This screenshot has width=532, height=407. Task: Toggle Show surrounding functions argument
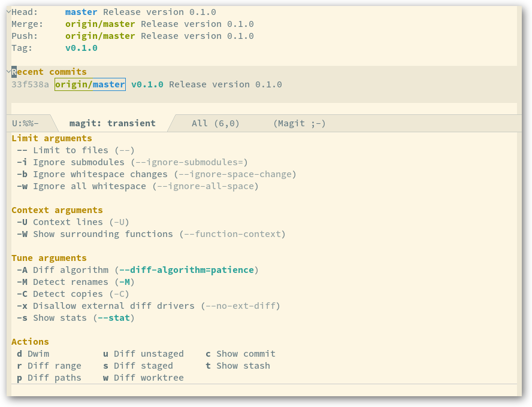[152, 234]
